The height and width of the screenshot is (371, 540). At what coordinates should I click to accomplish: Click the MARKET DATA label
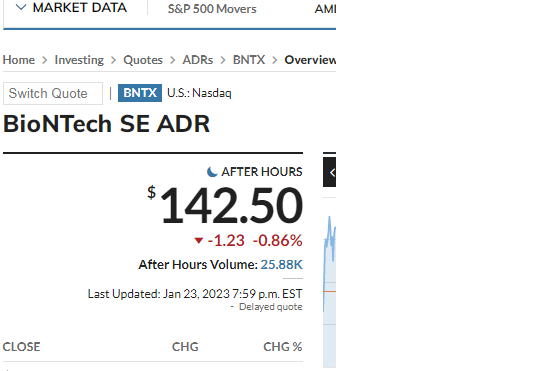[x=80, y=8]
